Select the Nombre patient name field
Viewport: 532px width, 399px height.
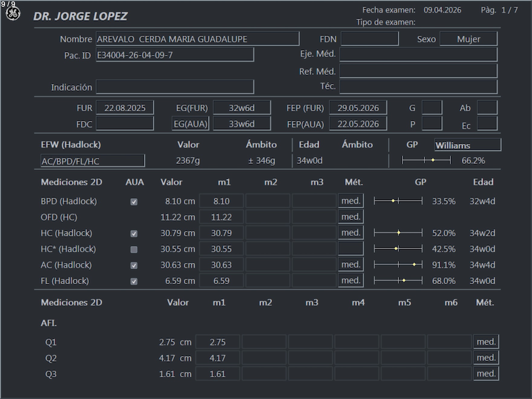[198, 39]
